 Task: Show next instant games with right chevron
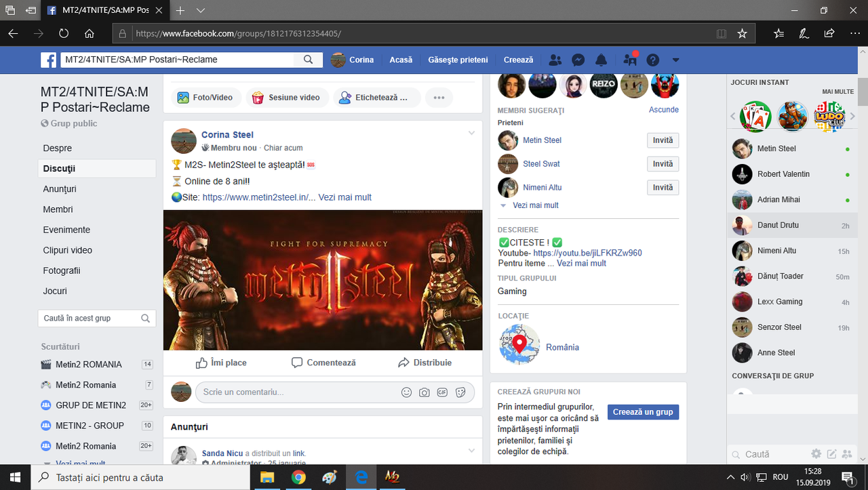click(x=852, y=117)
